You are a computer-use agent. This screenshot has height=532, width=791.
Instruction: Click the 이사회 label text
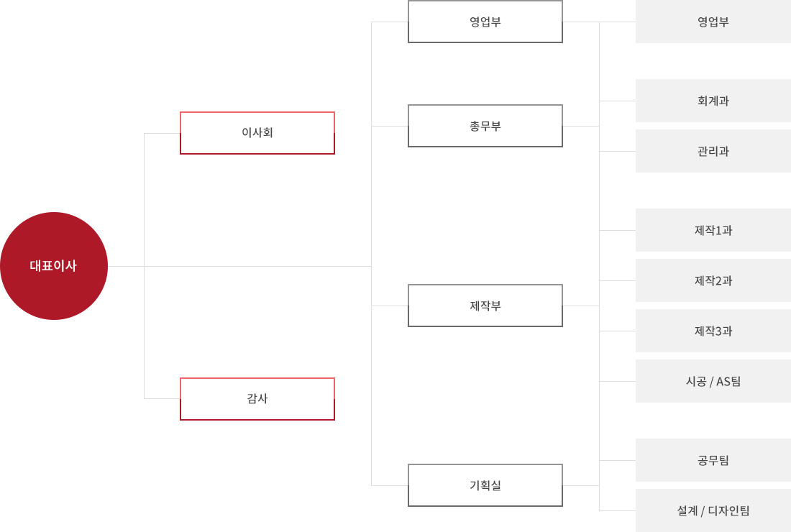click(x=257, y=132)
